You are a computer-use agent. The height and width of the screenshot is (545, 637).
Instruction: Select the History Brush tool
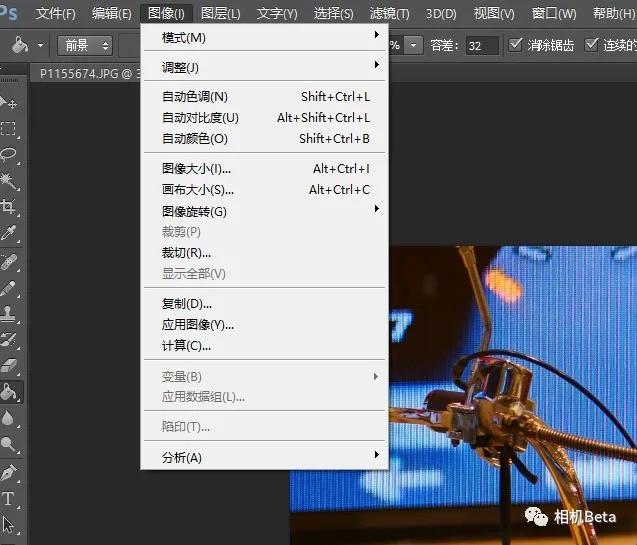pos(9,340)
